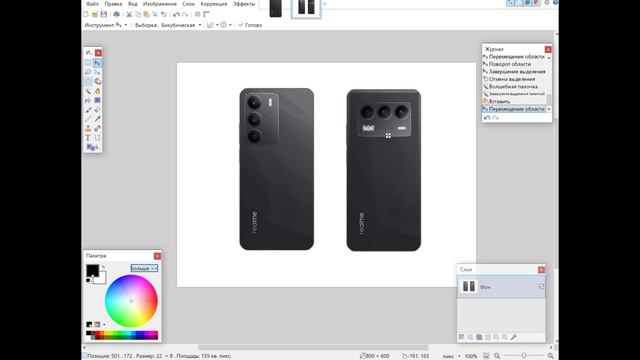Click the Print toolbar icon
This screenshot has width=640, height=360.
[x=116, y=14]
